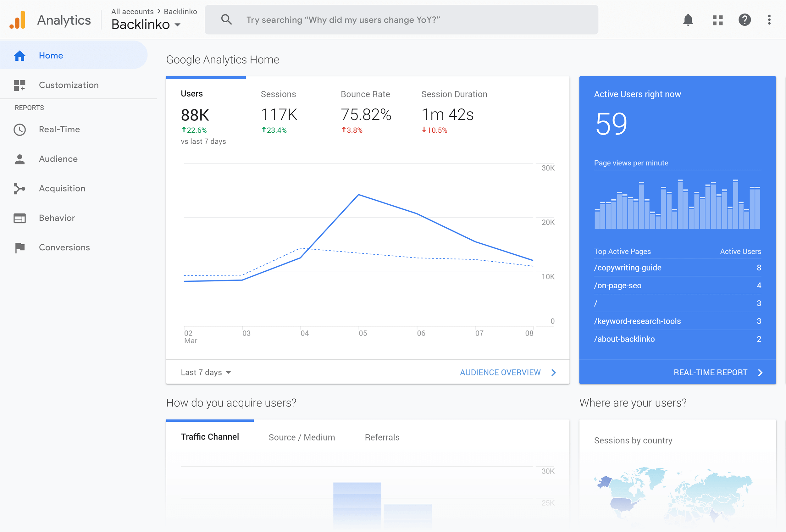Click the Page views per minute bar chart
Viewport: 786px width, 532px height.
tap(678, 204)
